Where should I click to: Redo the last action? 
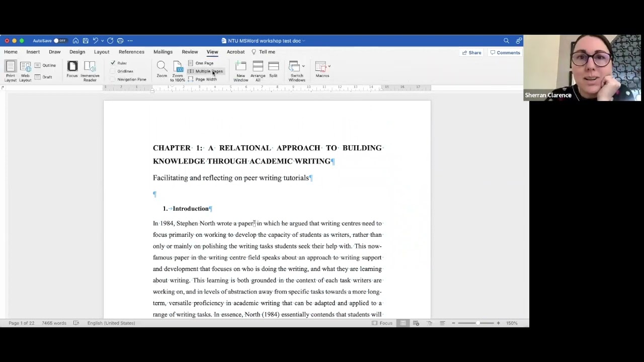[x=110, y=41]
